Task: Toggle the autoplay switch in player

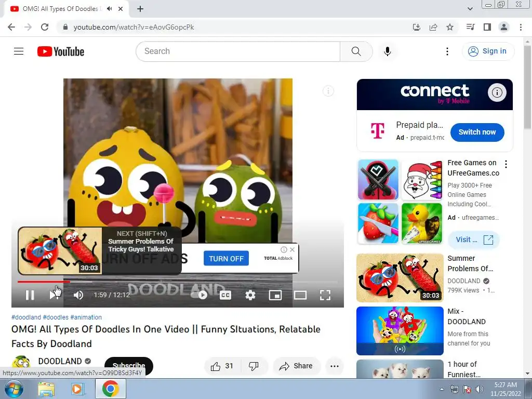Action: click(199, 295)
